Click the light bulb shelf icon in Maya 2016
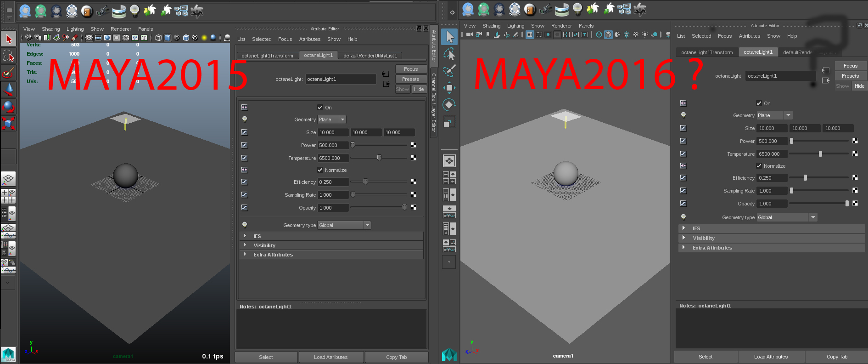Screen dimensions: 868x364 pos(577,9)
